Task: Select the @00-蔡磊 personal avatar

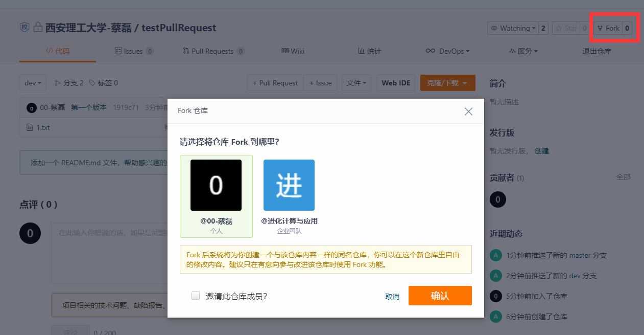Action: tap(216, 185)
